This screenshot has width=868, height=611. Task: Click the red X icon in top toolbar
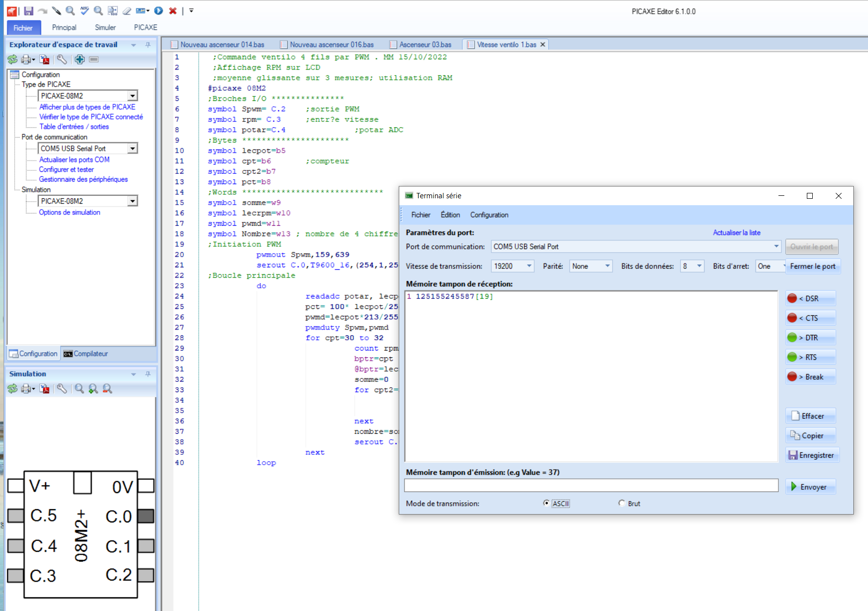(173, 11)
